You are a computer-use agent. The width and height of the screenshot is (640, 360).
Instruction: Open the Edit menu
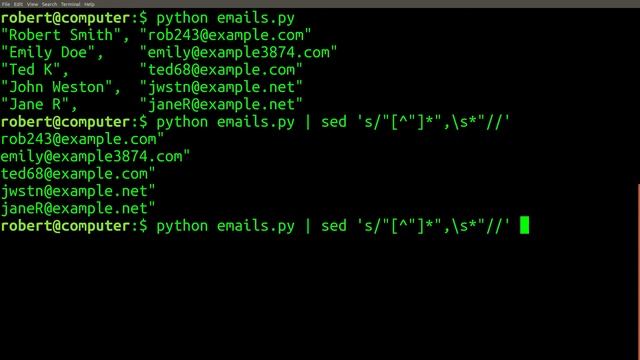point(18,4)
